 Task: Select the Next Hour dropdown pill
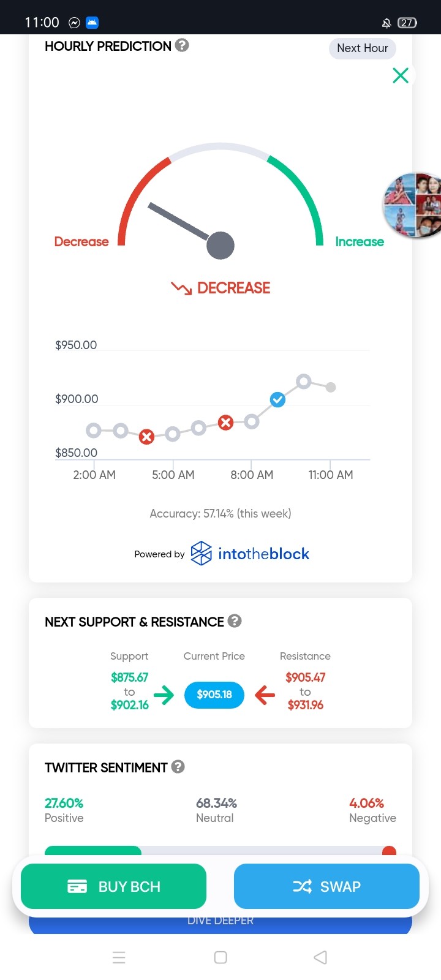[x=363, y=48]
